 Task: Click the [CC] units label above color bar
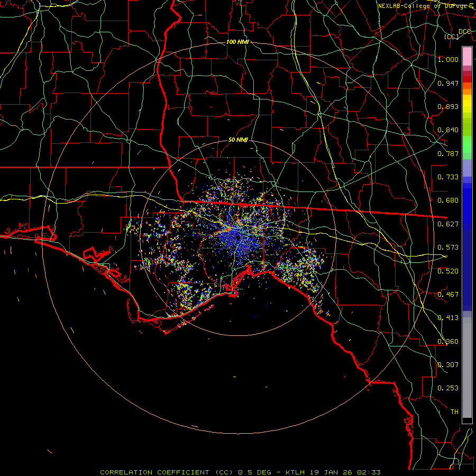click(x=452, y=36)
